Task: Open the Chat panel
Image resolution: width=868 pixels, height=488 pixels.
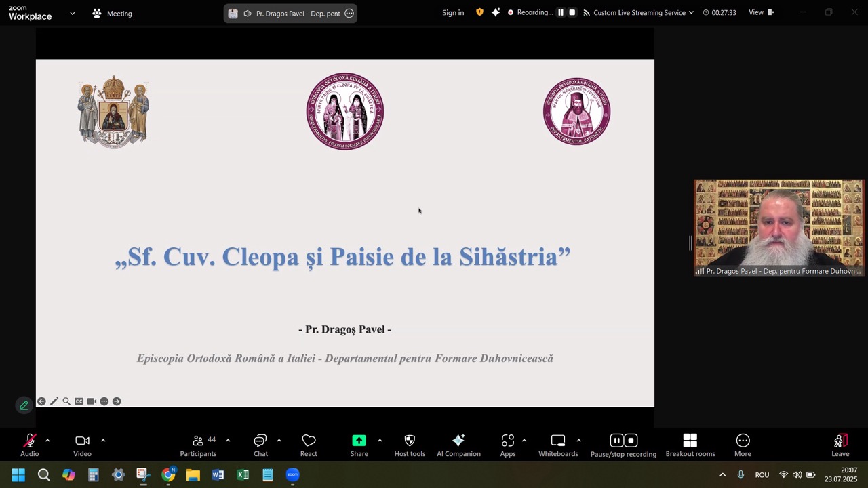Action: point(260,445)
